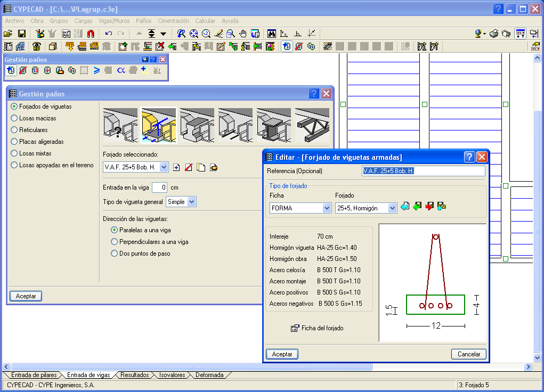
Task: Click the new forjado plus icon
Action: (176, 168)
